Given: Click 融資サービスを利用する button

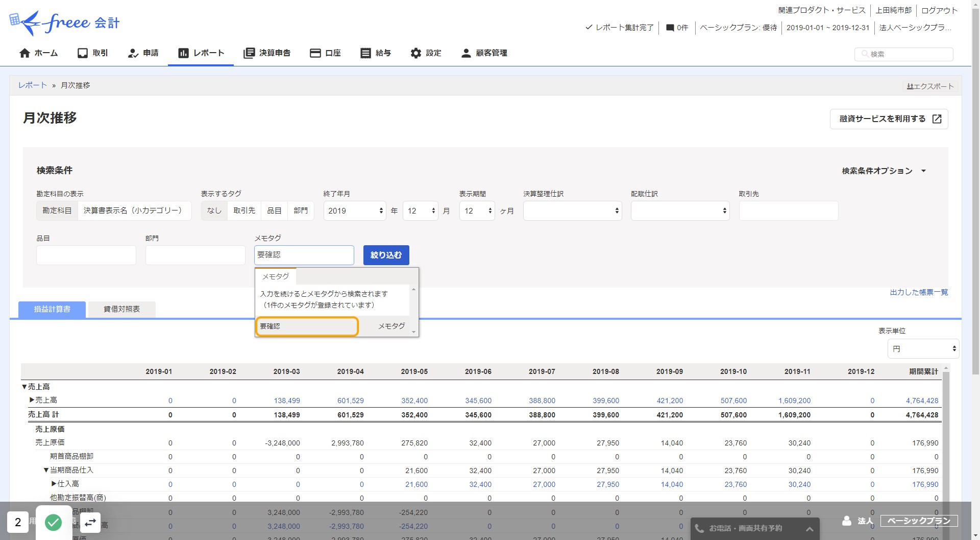Looking at the screenshot, I should coord(889,119).
